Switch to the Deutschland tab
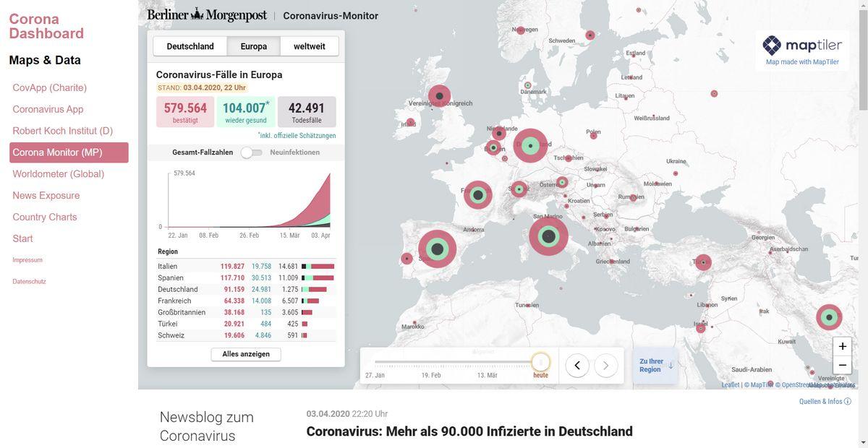Viewport: 868px width, 448px height. click(x=190, y=46)
